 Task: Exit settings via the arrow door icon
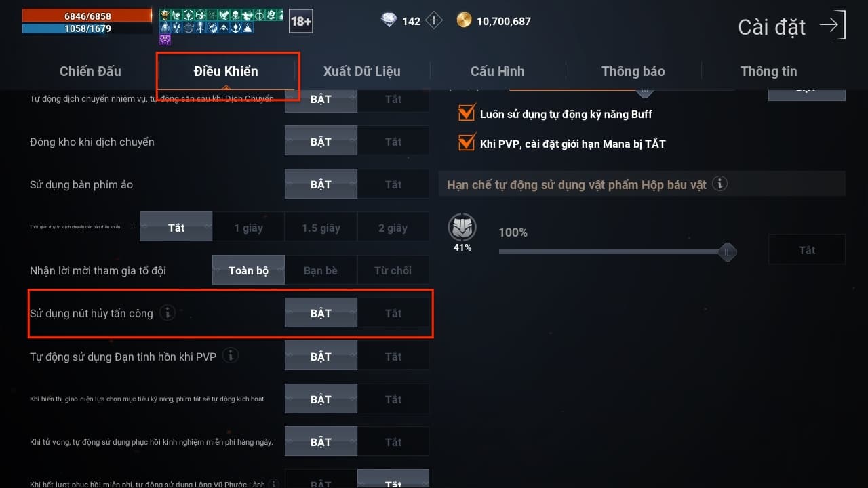tap(833, 26)
